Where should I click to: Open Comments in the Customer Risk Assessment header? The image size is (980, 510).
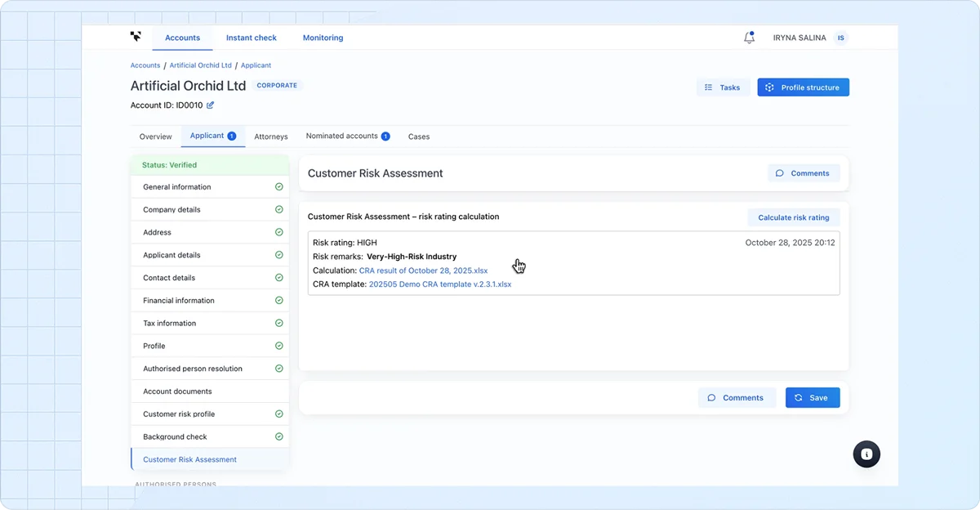point(804,173)
